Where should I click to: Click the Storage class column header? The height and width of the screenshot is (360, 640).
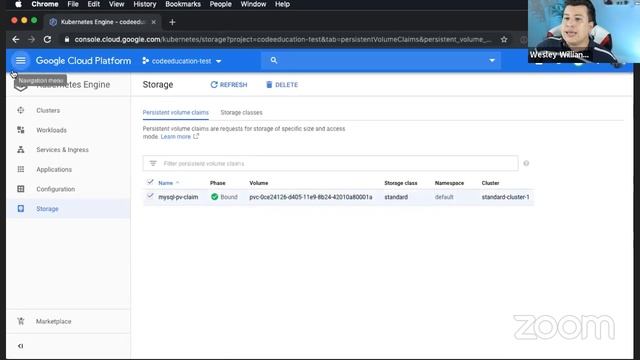tap(400, 183)
